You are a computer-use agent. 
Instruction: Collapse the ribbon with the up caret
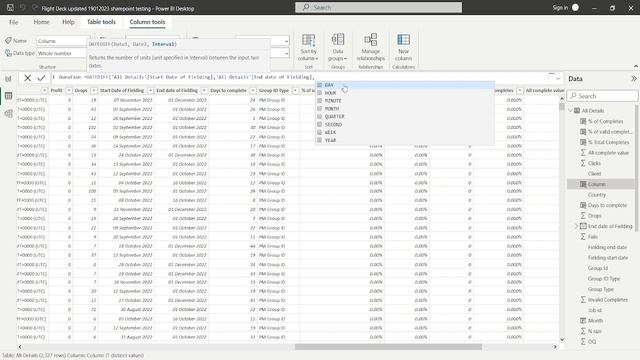(636, 66)
